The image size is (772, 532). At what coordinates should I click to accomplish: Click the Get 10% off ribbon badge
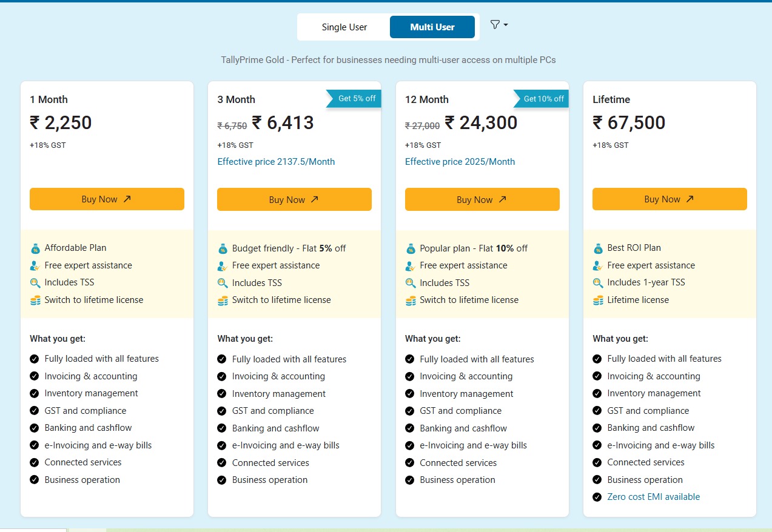coord(543,99)
